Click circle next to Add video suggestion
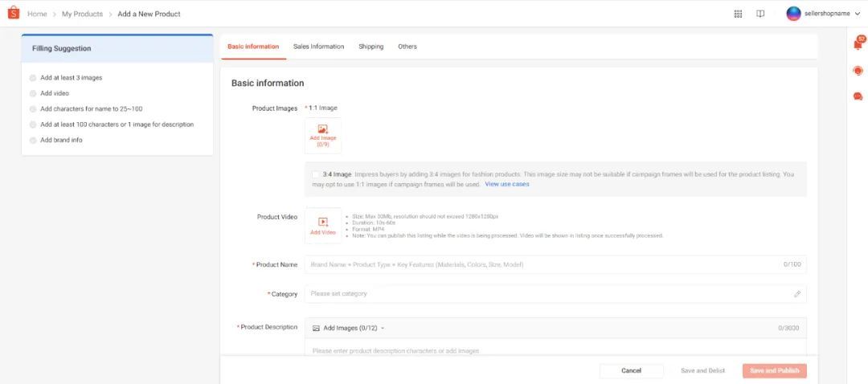 [33, 93]
